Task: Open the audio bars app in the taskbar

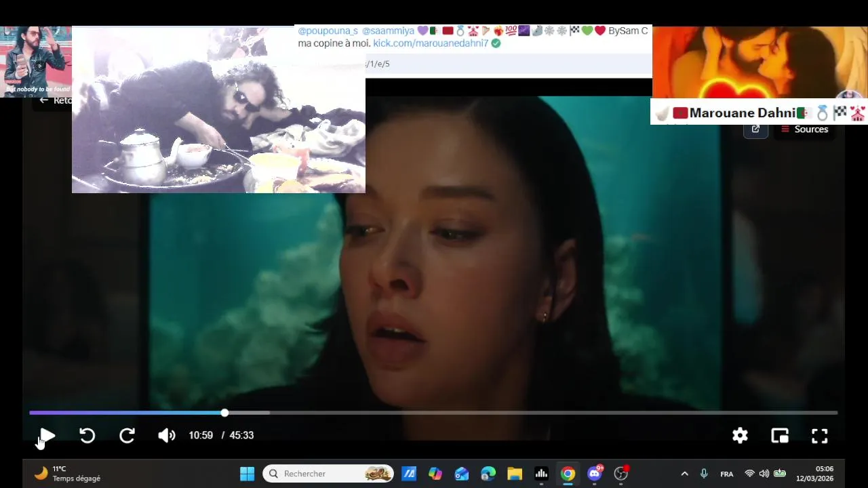Action: pyautogui.click(x=541, y=474)
